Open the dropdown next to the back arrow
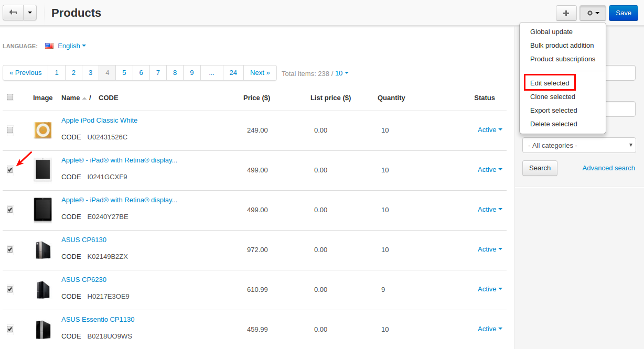644x349 pixels. click(30, 13)
